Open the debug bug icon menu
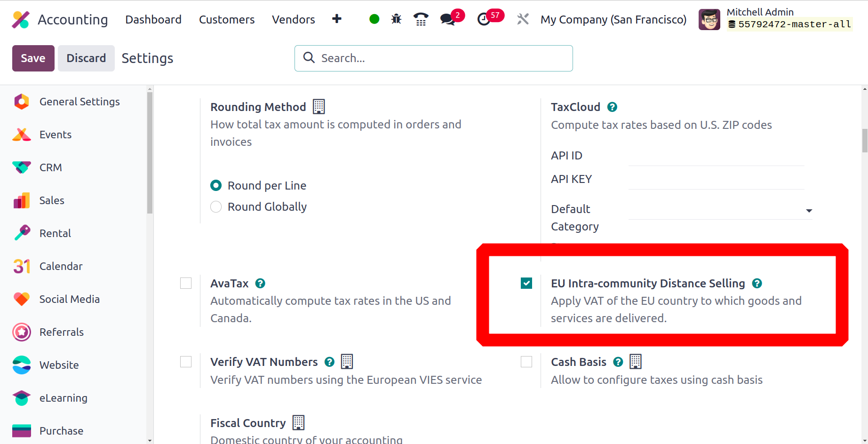 [396, 19]
